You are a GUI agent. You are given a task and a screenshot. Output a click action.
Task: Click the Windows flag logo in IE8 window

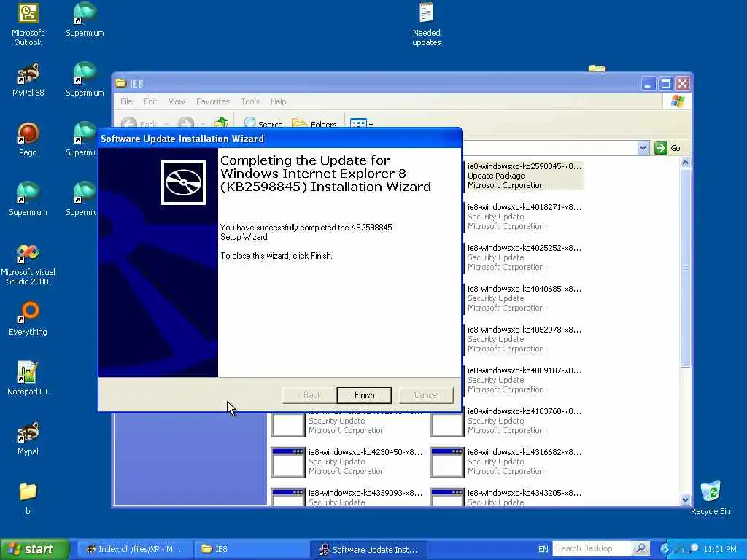pyautogui.click(x=677, y=101)
